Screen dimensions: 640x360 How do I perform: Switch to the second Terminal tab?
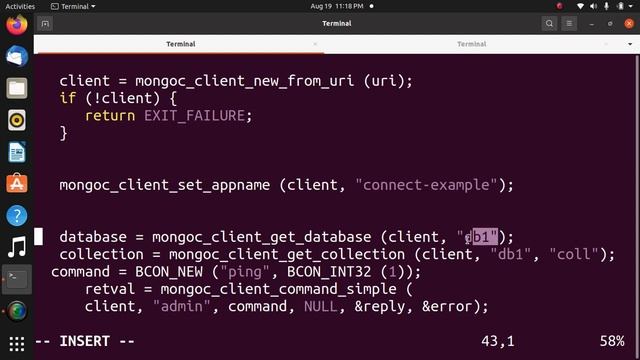471,44
